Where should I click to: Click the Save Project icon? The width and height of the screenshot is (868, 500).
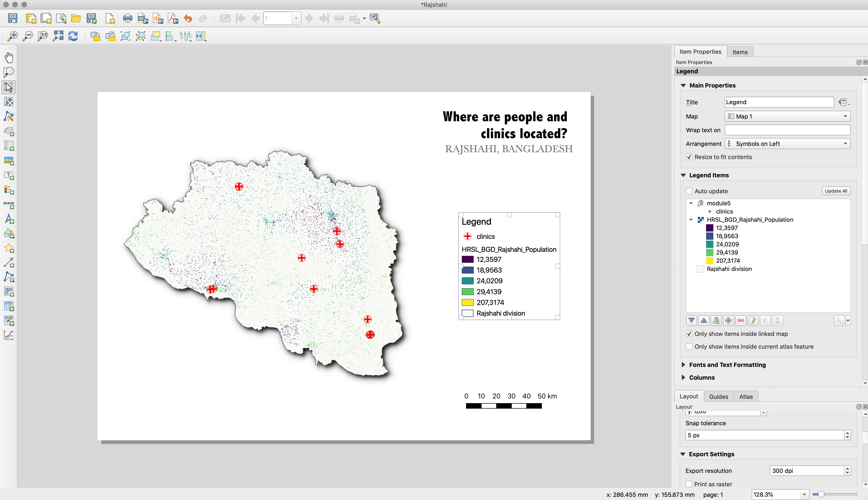[x=13, y=18]
